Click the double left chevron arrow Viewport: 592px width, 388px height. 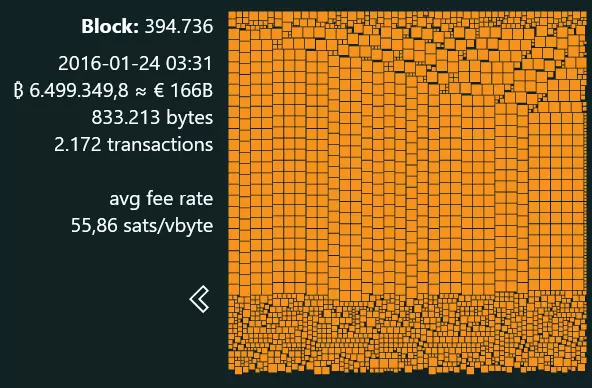[199, 299]
